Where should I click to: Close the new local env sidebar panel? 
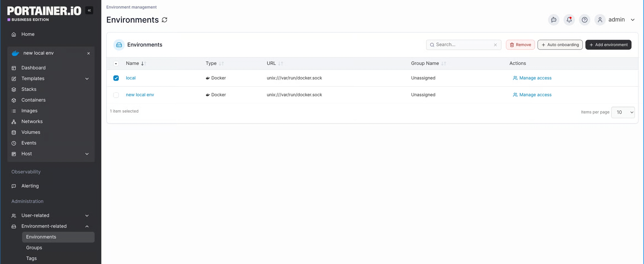click(x=88, y=53)
